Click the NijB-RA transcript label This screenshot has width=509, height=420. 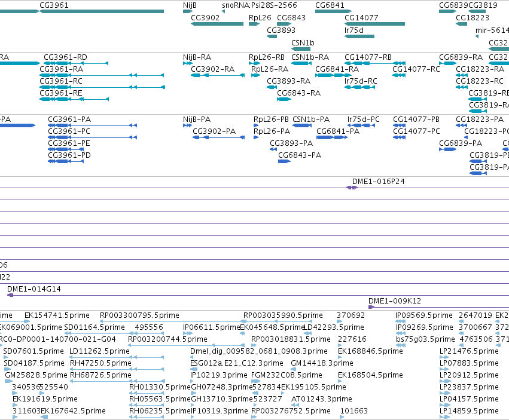(197, 57)
